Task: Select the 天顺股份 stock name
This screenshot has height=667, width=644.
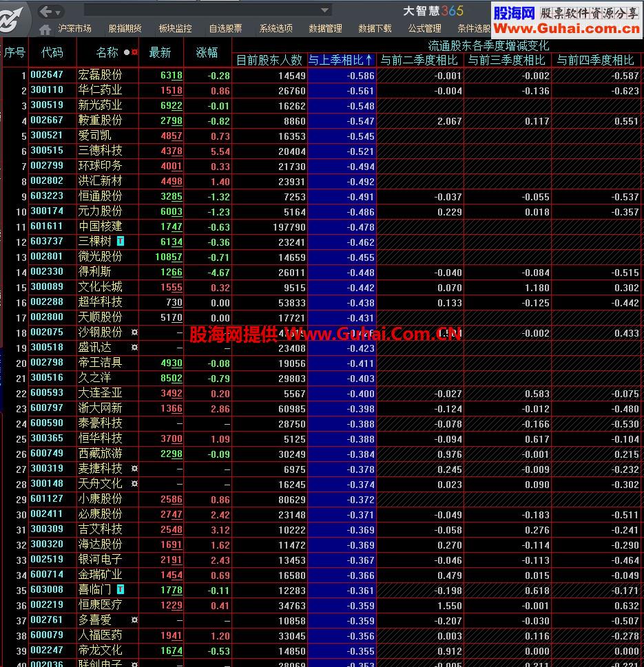Action: (x=100, y=317)
